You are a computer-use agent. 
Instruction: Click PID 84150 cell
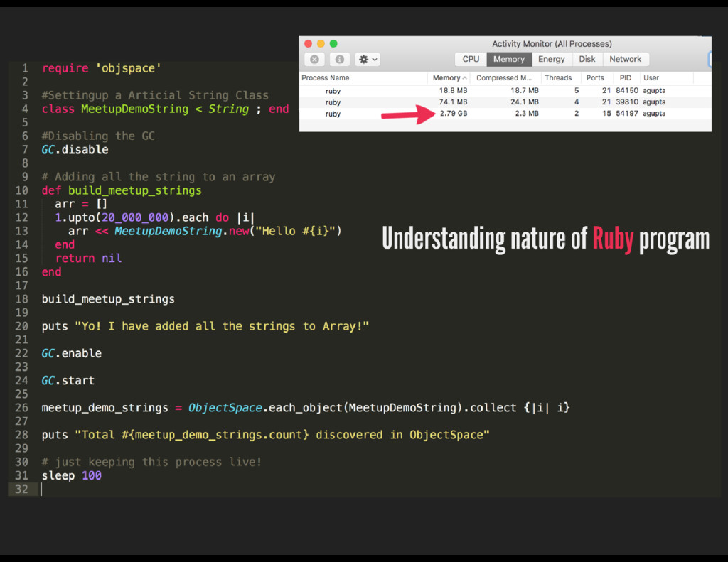[627, 90]
